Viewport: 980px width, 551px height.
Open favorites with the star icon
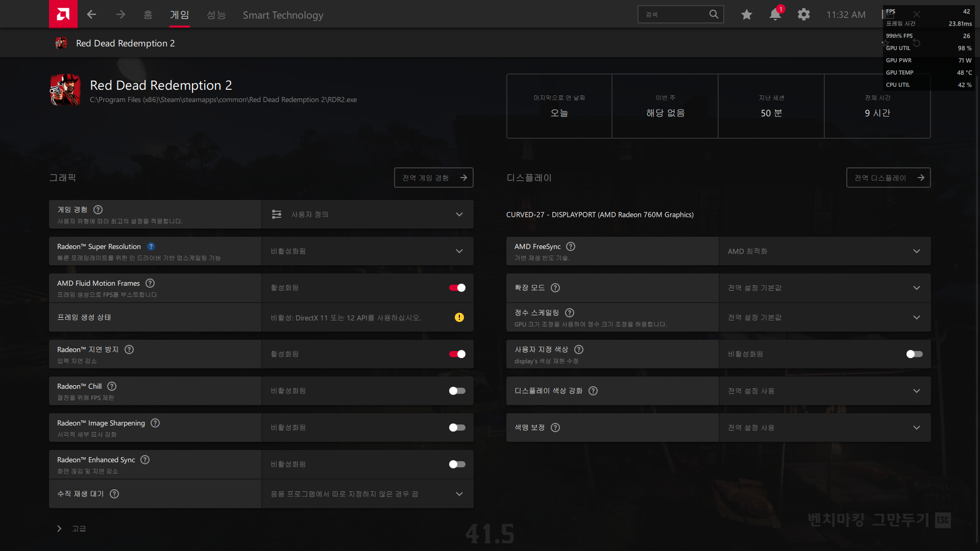[746, 14]
